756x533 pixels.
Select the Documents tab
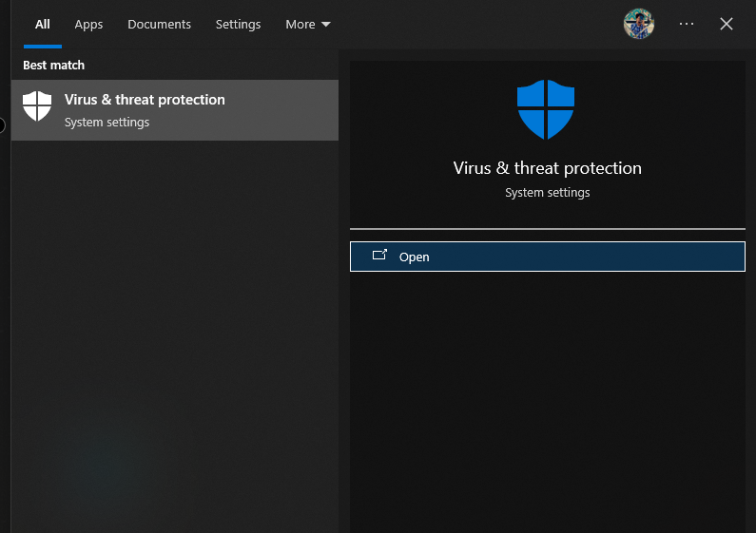pyautogui.click(x=159, y=24)
